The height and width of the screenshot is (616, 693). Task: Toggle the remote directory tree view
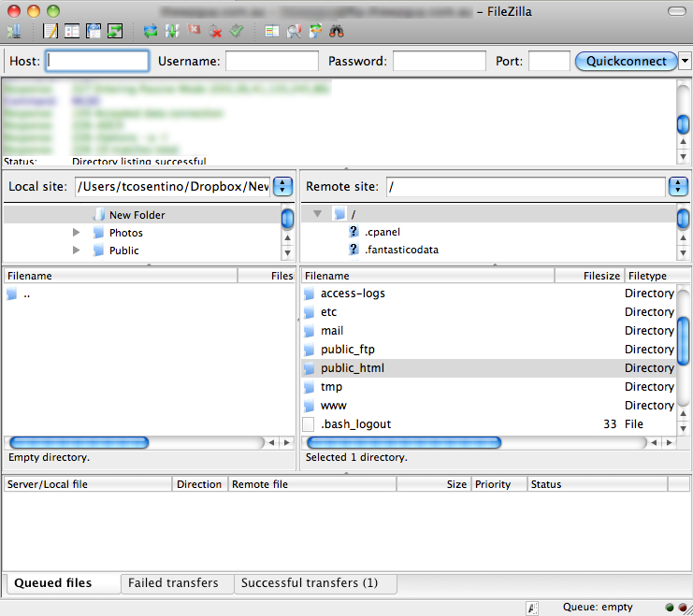94,32
